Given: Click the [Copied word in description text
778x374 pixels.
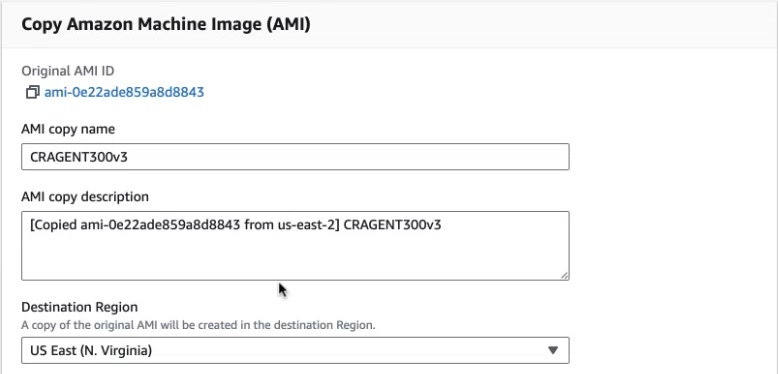Looking at the screenshot, I should click(x=54, y=226).
